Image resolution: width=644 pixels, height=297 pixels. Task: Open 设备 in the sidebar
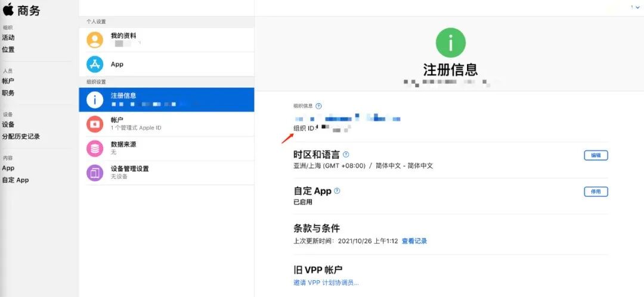8,125
